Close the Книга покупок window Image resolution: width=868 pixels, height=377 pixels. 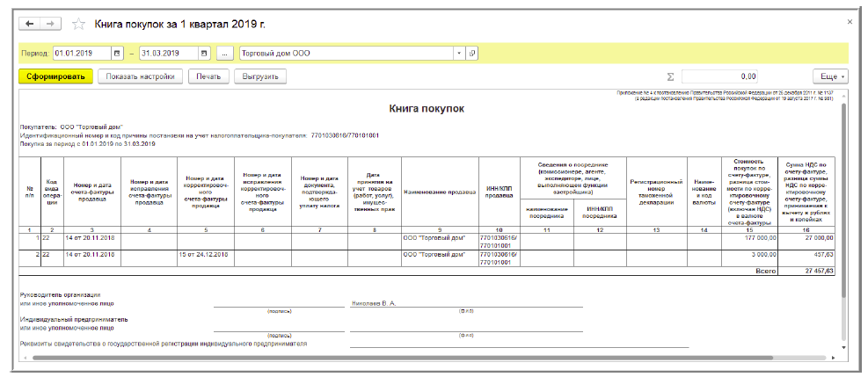tap(850, 22)
